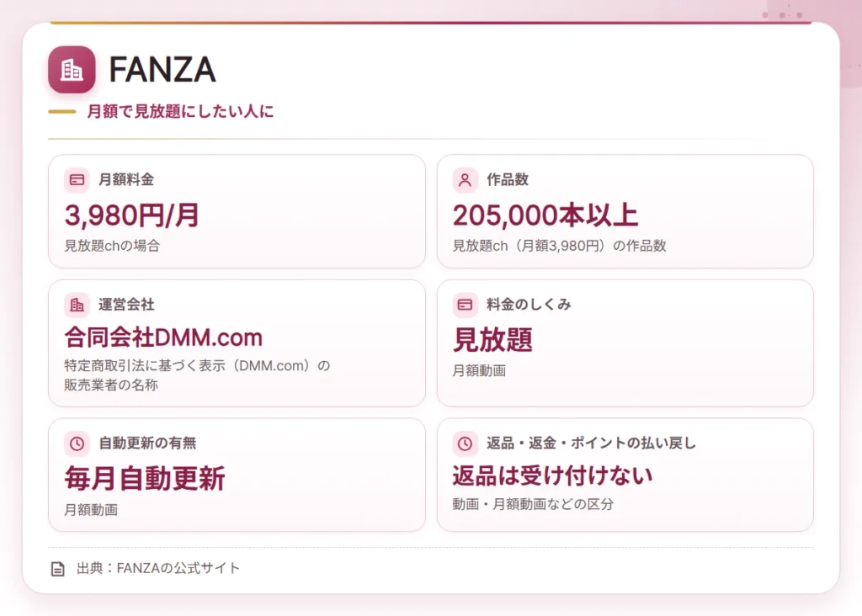Click the document icon beside 出典
Image resolution: width=862 pixels, height=616 pixels.
click(58, 569)
